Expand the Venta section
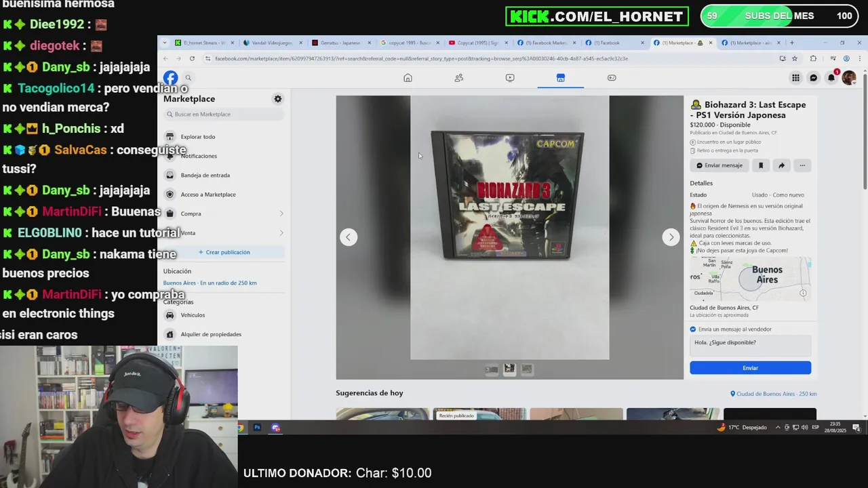Viewport: 868px width, 488px height. (x=224, y=233)
